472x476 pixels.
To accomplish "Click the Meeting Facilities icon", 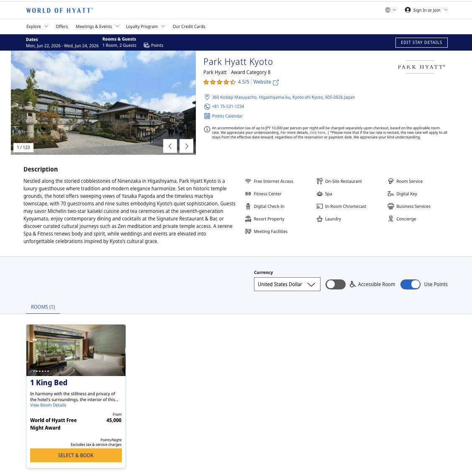I will 248,231.
